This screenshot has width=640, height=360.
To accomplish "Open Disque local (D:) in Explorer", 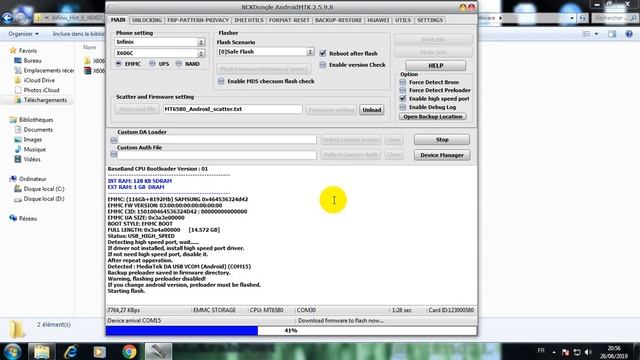I will tap(40, 199).
